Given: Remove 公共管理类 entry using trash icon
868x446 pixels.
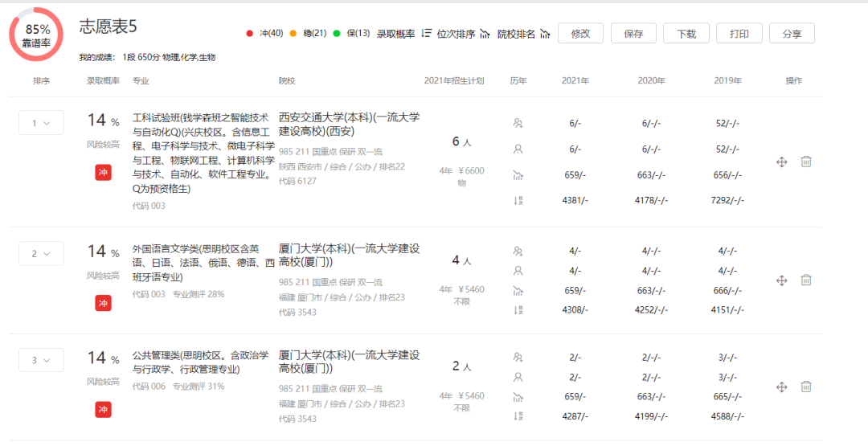Looking at the screenshot, I should tap(806, 387).
